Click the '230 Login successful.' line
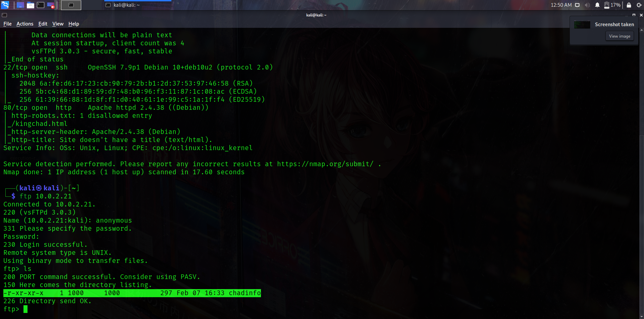The width and height of the screenshot is (644, 319). point(45,245)
